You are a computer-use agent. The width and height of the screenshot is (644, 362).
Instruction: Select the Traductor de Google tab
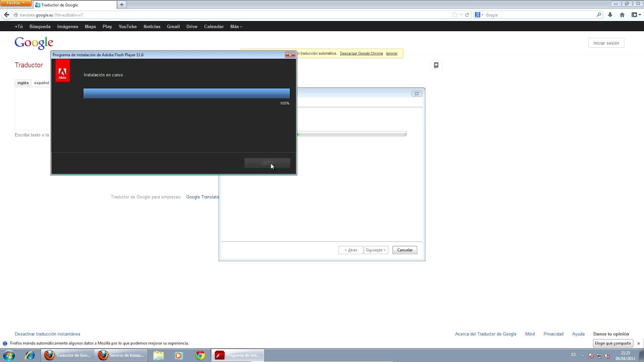coord(74,5)
